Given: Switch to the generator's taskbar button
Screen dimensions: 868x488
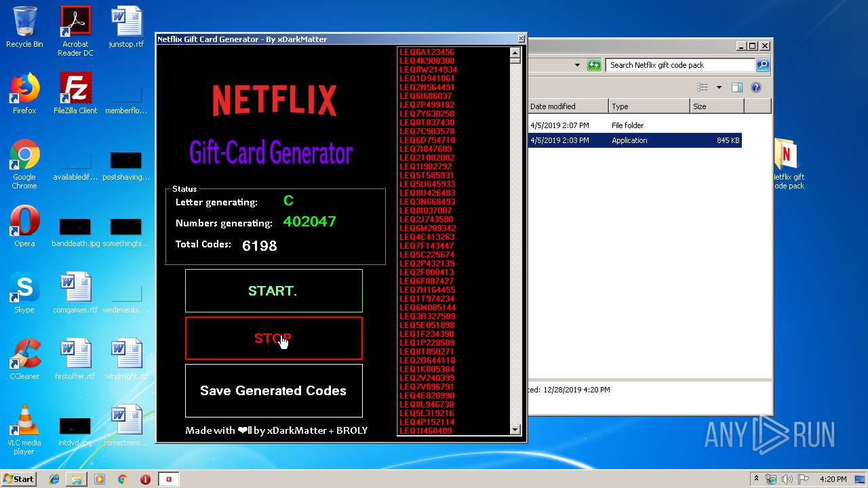Looking at the screenshot, I should tap(169, 479).
